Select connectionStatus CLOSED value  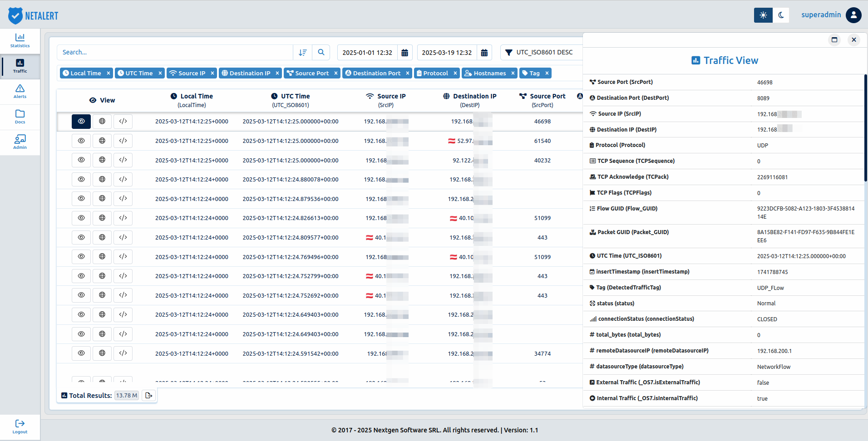[x=767, y=319]
